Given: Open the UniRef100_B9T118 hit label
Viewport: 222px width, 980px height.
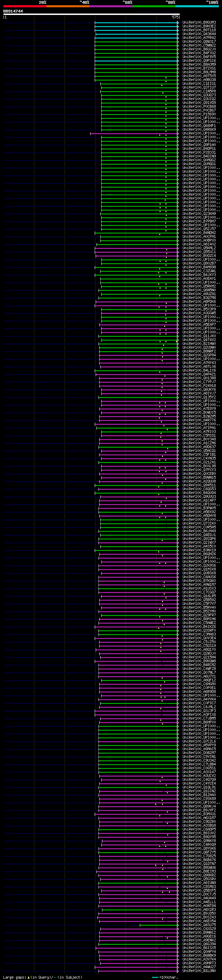Looking at the screenshot, I should pos(199,30).
